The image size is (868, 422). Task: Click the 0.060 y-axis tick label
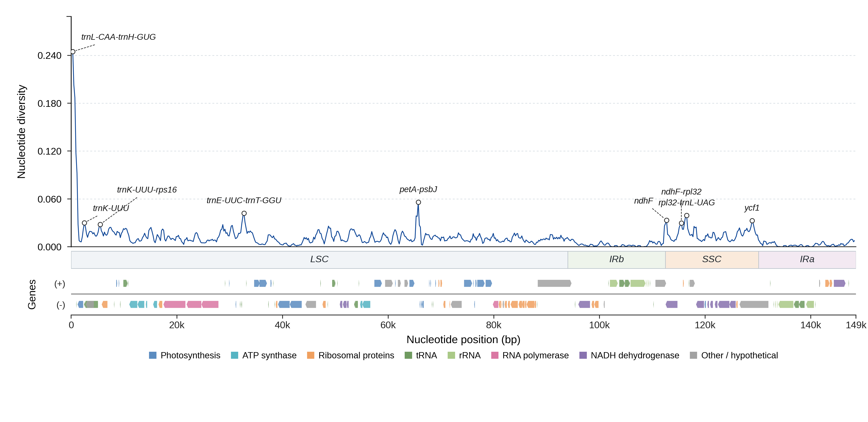(50, 199)
